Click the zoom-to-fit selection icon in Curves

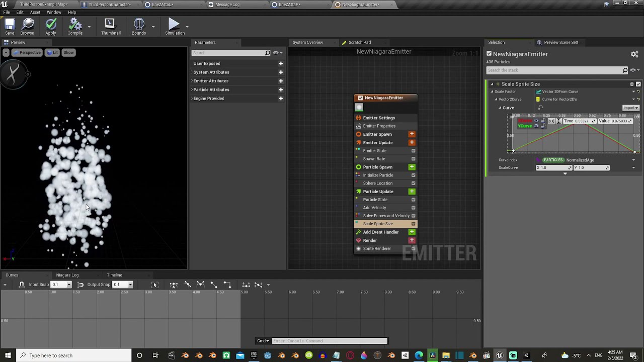click(155, 285)
